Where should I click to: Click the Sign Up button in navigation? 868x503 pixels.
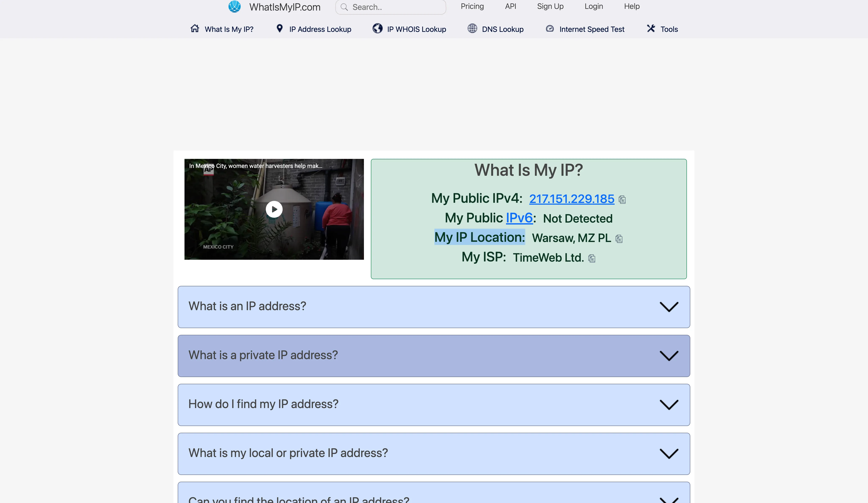tap(550, 6)
